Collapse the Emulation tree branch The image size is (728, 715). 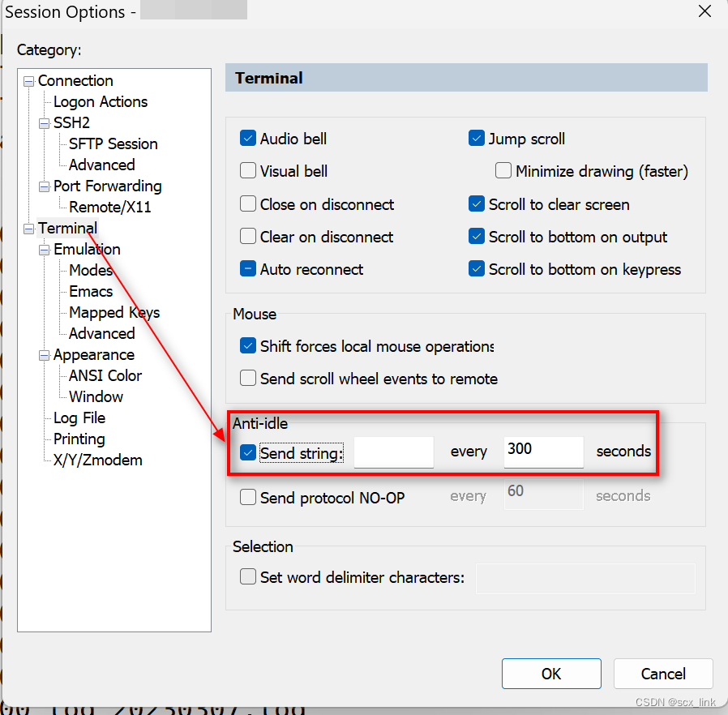[44, 249]
